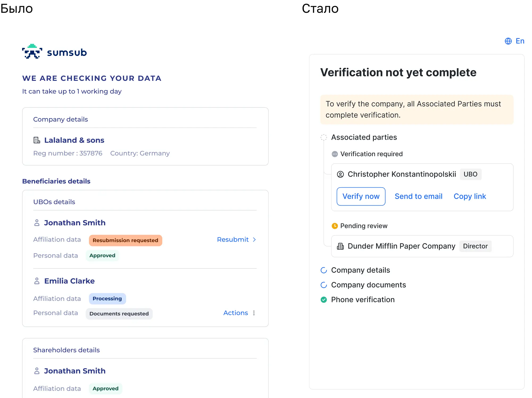Click the Resubmit chevron arrow
This screenshot has width=532, height=398.
(x=254, y=240)
